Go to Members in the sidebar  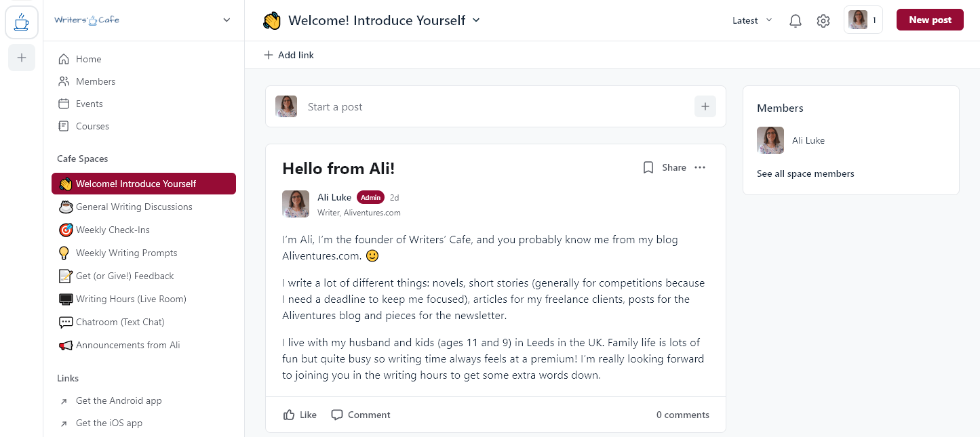tap(96, 81)
